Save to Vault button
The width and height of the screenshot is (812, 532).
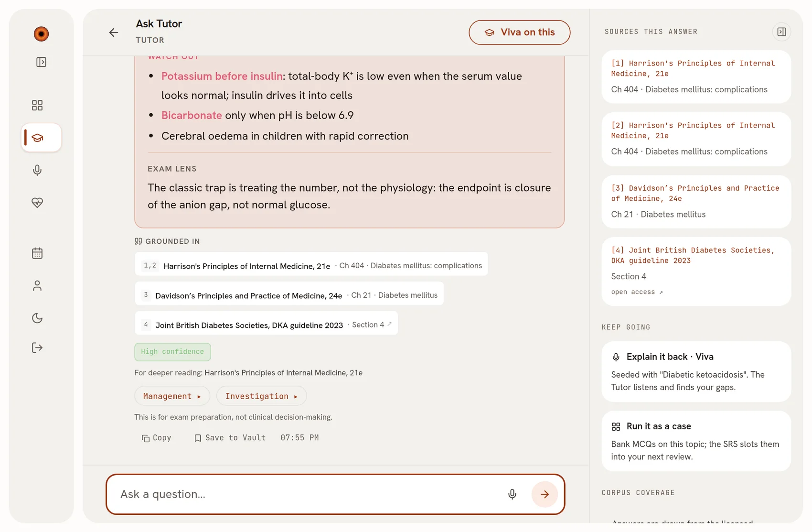[x=230, y=438]
